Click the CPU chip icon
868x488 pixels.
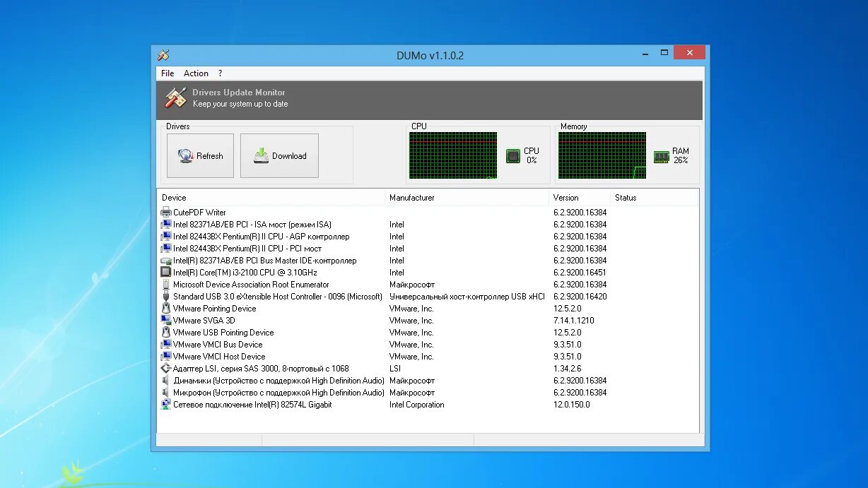pos(513,156)
